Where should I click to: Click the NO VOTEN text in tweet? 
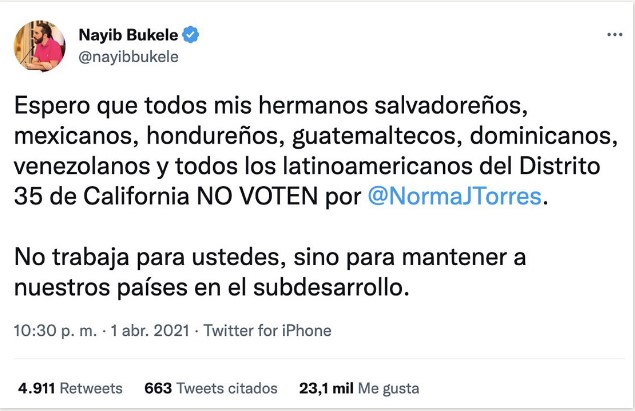coord(257,196)
